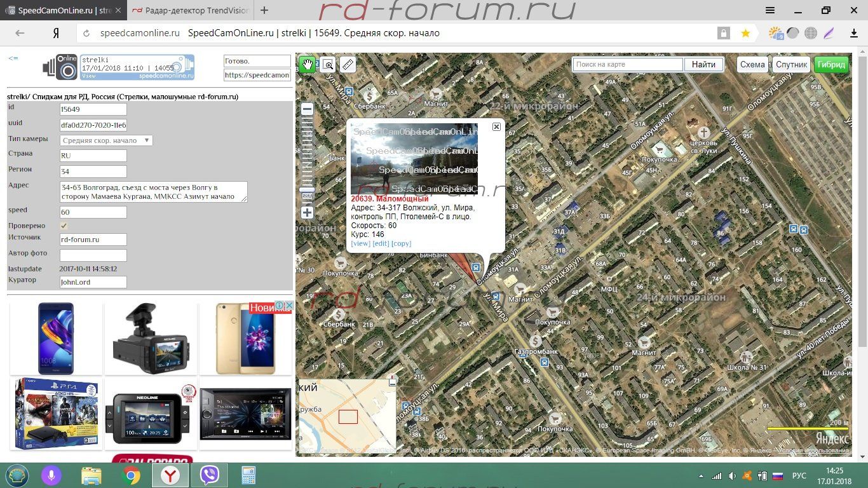868x488 pixels.
Task: Switch map to Схема view
Action: coord(752,64)
